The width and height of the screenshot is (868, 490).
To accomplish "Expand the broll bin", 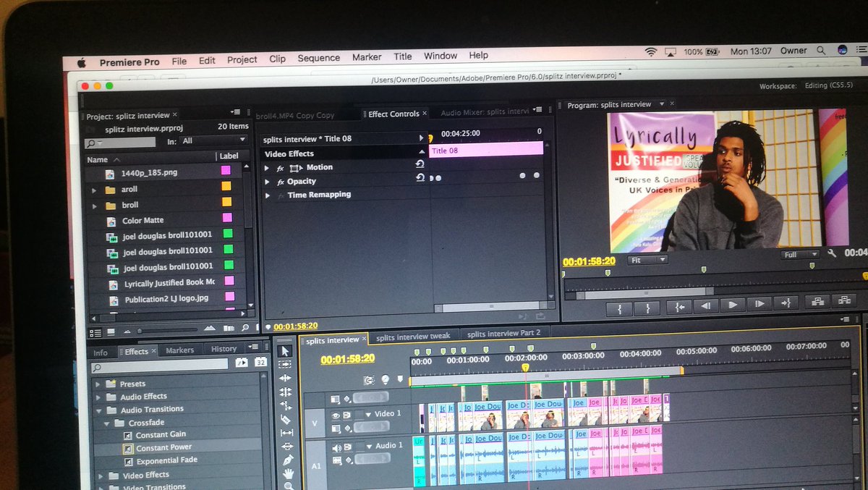I will click(93, 206).
